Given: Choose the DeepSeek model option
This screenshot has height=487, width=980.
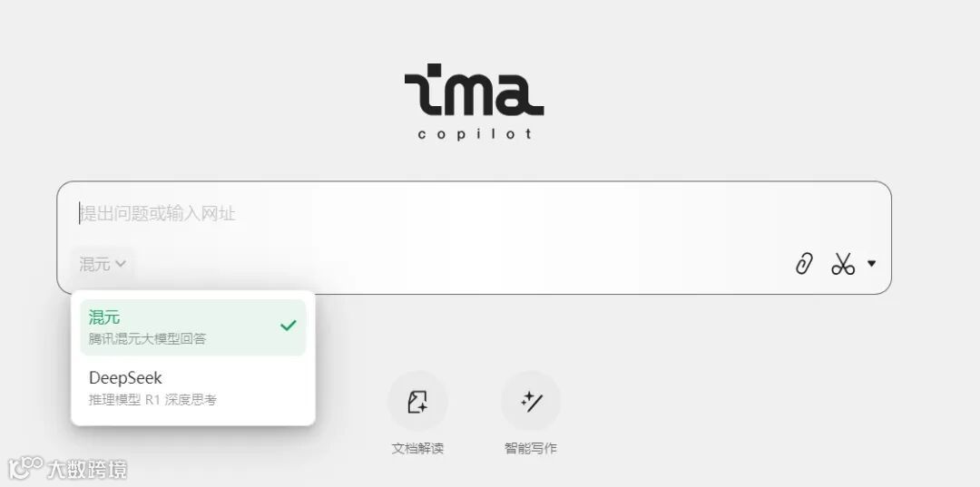Looking at the screenshot, I should tap(193, 388).
